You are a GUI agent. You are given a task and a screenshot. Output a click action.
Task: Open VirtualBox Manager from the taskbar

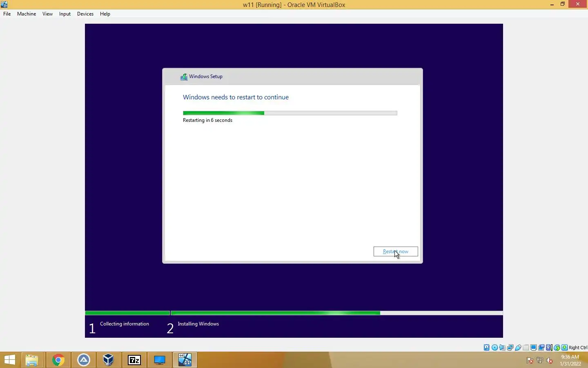(108, 360)
